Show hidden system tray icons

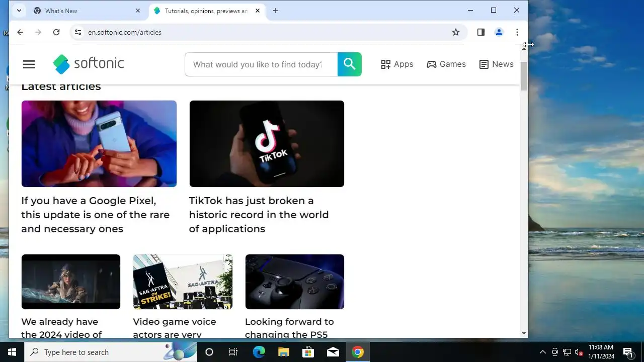[542, 352]
